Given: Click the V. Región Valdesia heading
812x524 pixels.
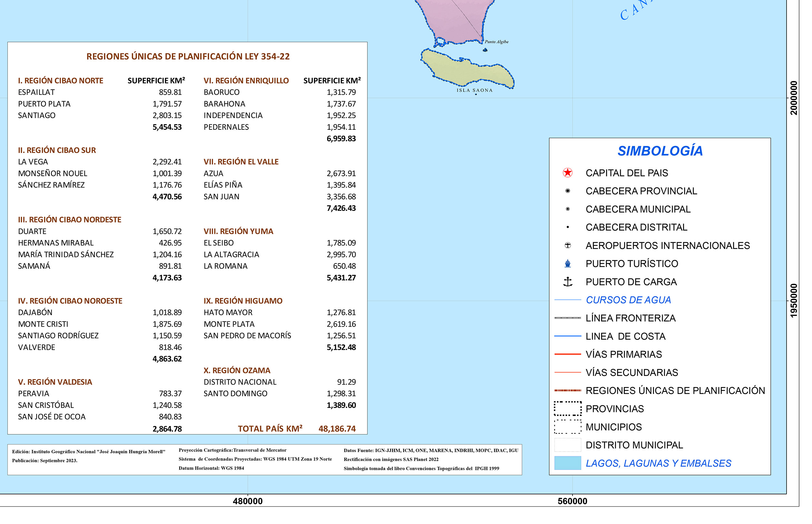Looking at the screenshot, I should click(55, 382).
